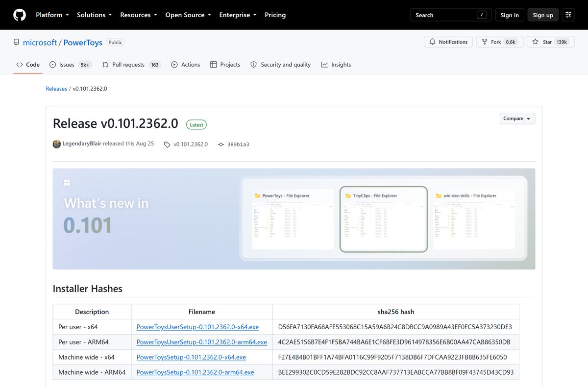Viewport: 588px width, 388px height.
Task: Download PowerToysSetup-0.101.2362.0-x64.exe
Action: point(191,357)
